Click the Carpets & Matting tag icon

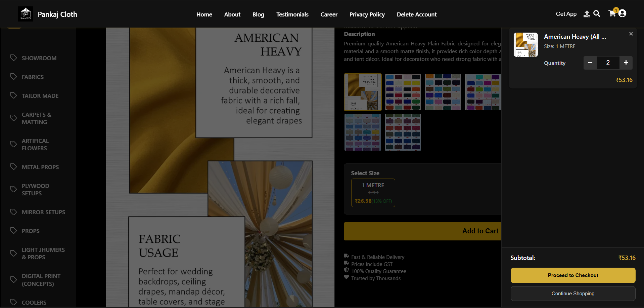point(13,118)
